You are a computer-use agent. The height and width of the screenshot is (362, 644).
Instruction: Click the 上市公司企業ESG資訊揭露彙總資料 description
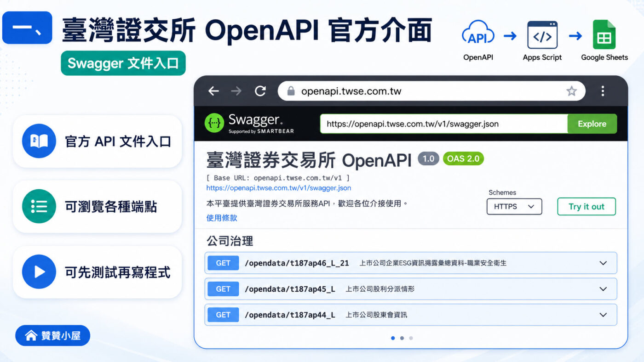pyautogui.click(x=433, y=263)
